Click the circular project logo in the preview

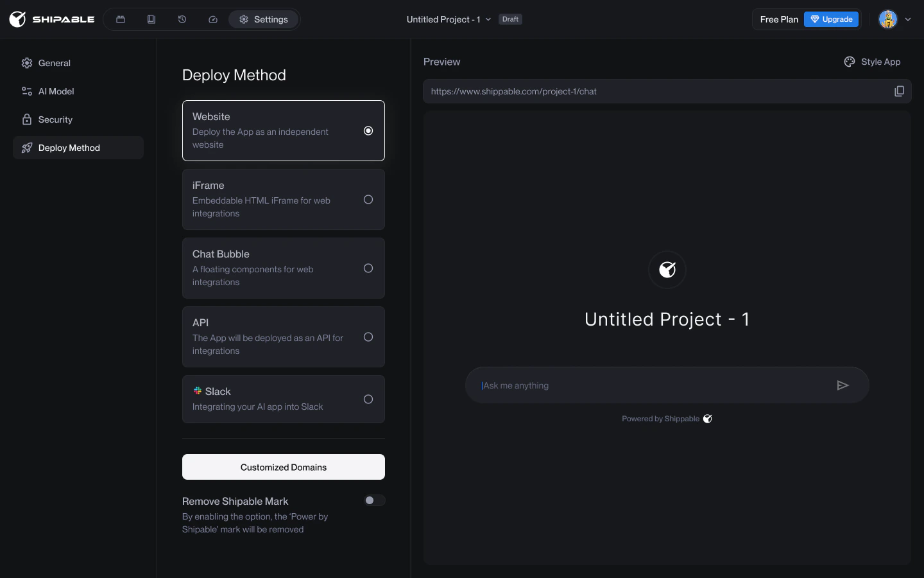point(667,270)
